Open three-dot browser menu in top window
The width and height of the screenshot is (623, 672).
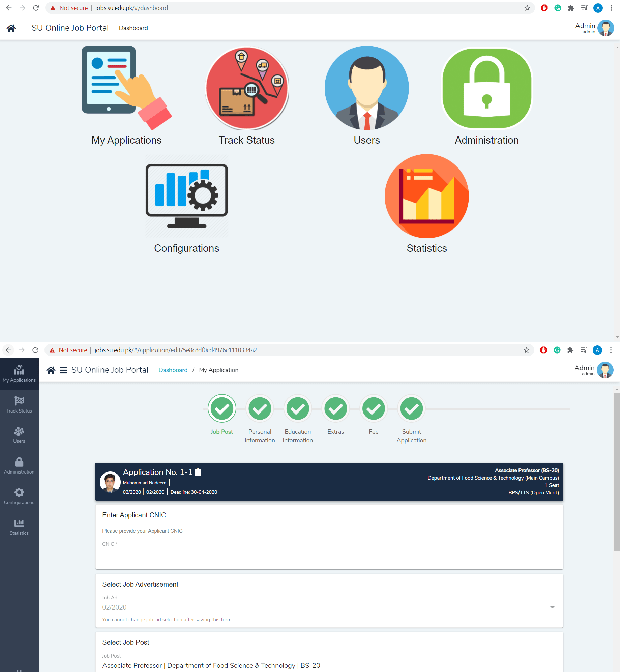(612, 8)
